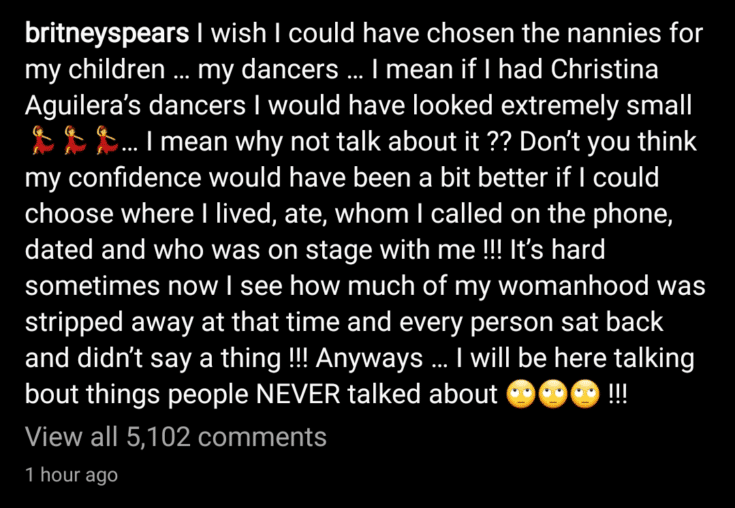735x508 pixels.
Task: Click the number '5,102' in comments link
Action: (x=158, y=437)
